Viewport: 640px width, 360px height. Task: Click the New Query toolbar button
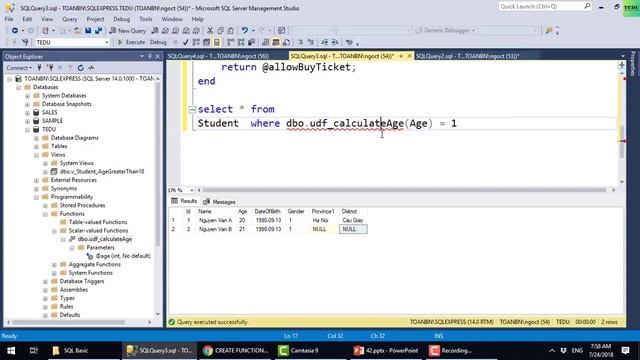(x=127, y=31)
